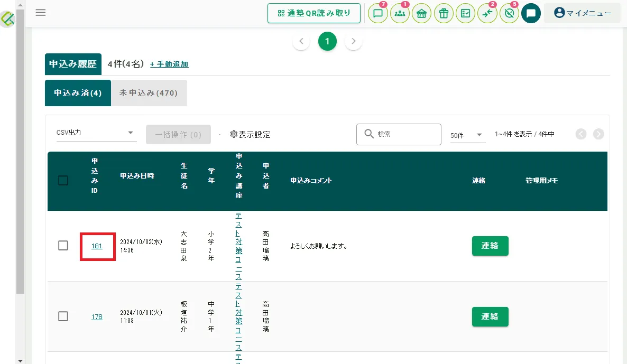Viewport: 627px width, 364px height.
Task: Click student name 板垣祐介
Action: (183, 316)
